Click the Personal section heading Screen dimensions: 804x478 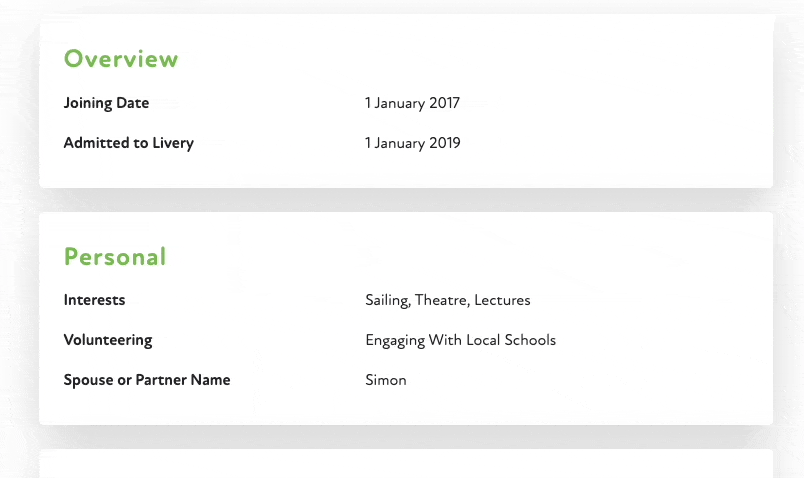pos(115,257)
